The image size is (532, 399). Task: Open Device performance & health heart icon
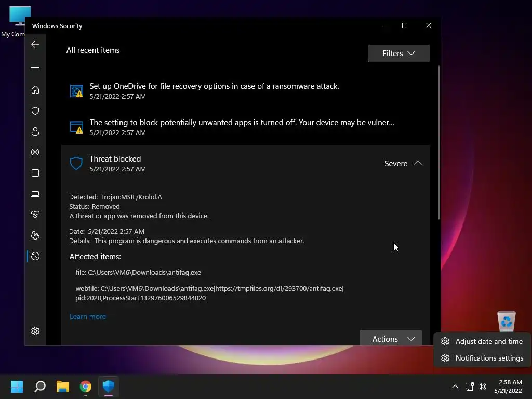tap(35, 215)
